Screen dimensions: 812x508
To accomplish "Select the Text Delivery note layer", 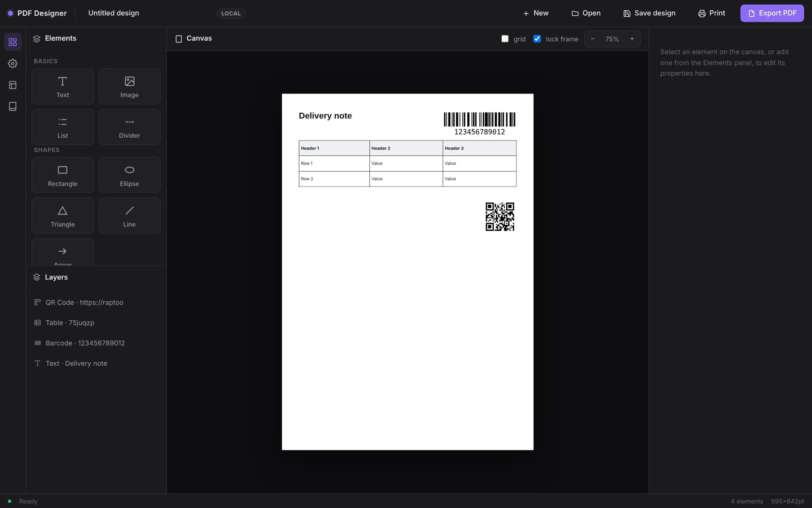I will [x=96, y=364].
